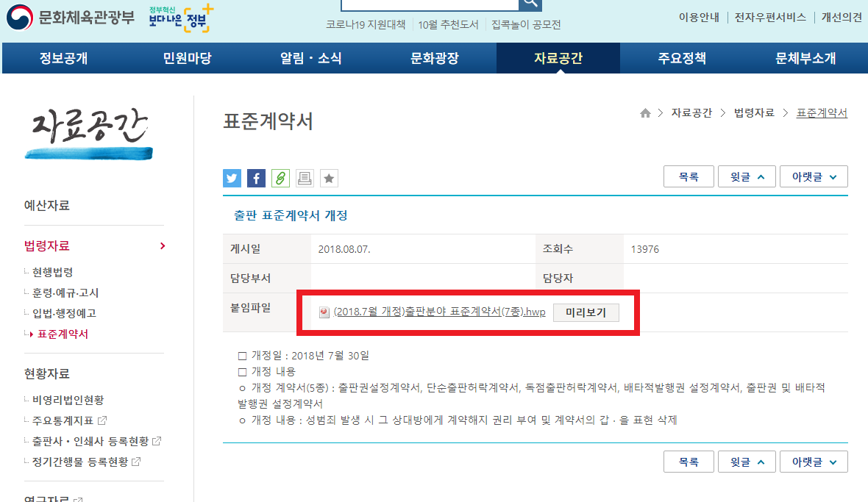
Task: Switch to the 민원마당 menu
Action: point(185,57)
